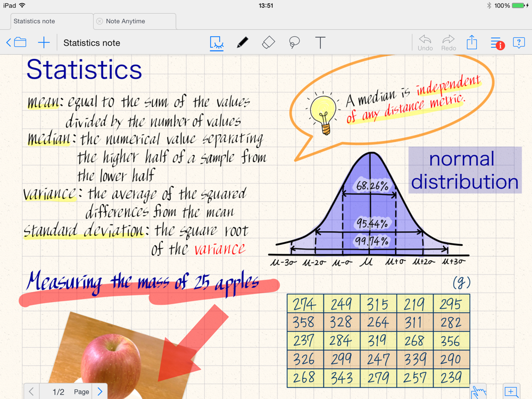Select the Text tool
The image size is (532, 399).
click(320, 43)
